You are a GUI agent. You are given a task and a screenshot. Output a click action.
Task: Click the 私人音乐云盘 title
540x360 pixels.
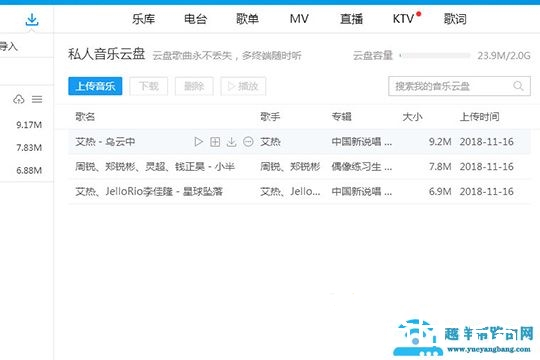[106, 54]
